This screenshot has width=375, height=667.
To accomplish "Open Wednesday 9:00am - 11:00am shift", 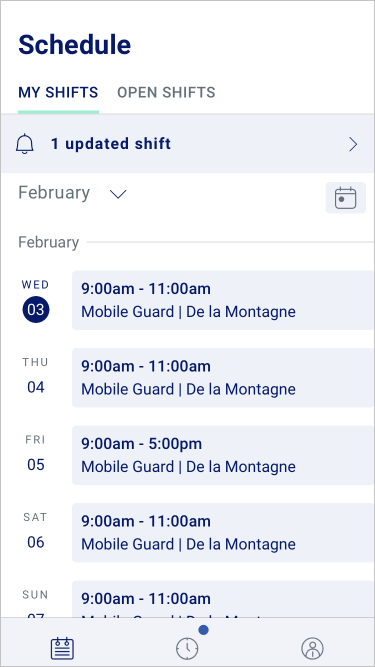I will [223, 300].
